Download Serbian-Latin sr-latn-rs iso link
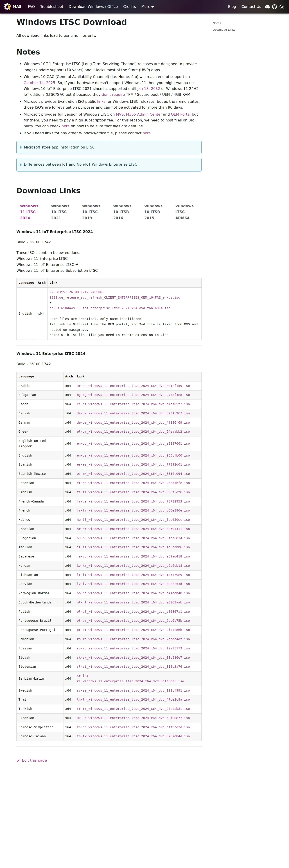 coord(130,679)
